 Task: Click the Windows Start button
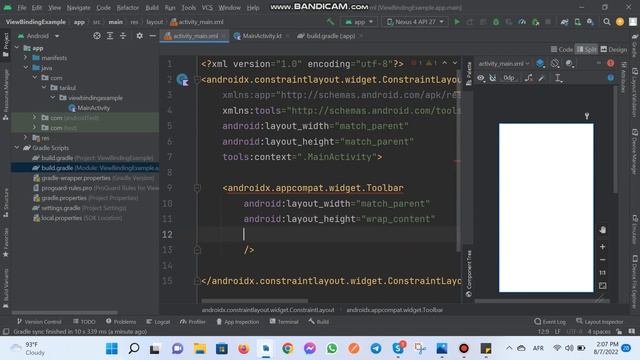111,348
